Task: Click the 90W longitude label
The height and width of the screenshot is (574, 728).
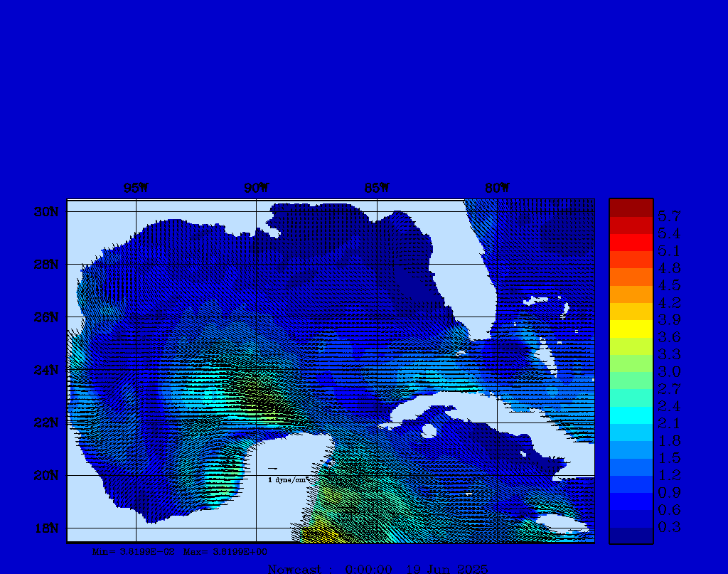Action: 256,188
